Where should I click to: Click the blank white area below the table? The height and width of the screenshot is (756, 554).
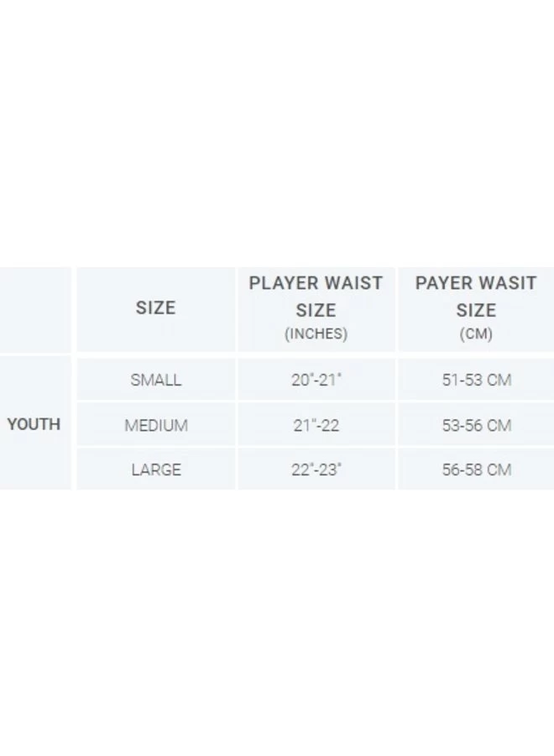[277, 622]
